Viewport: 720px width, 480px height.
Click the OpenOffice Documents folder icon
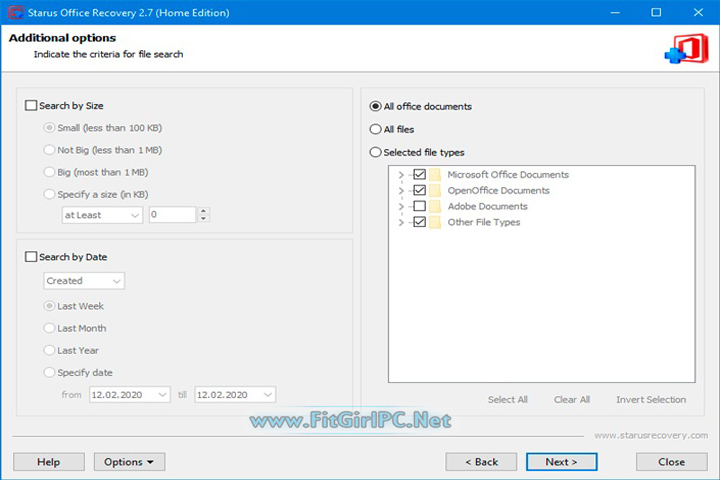(x=435, y=190)
